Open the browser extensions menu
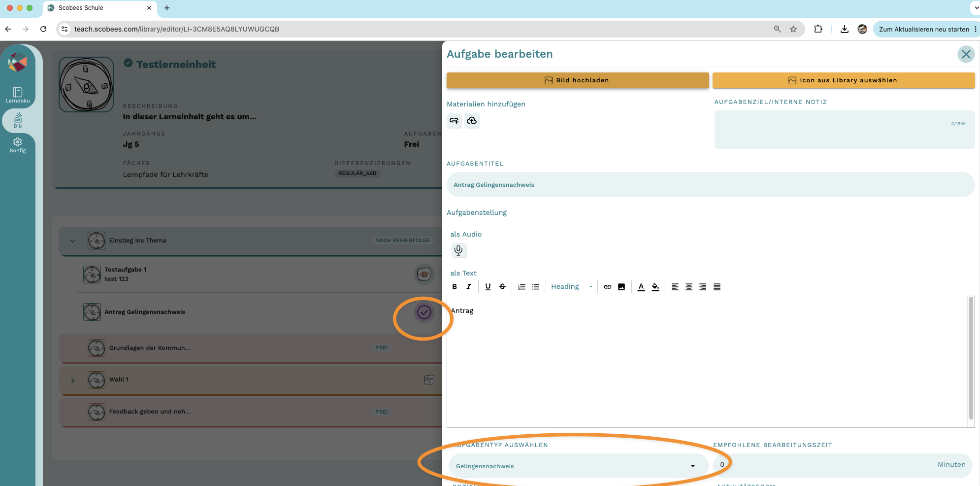980x486 pixels. pos(818,29)
